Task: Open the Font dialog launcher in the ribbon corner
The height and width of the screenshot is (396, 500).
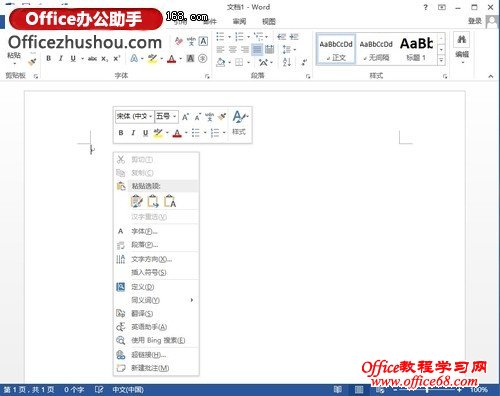Action: click(x=207, y=76)
